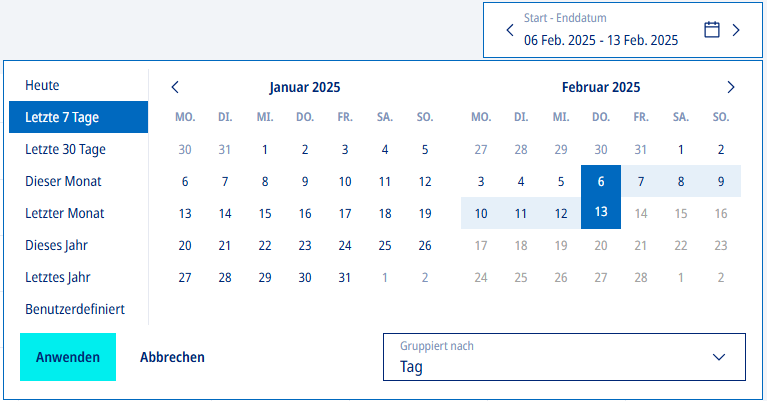
Task: Click the Anwenden button
Action: click(68, 357)
